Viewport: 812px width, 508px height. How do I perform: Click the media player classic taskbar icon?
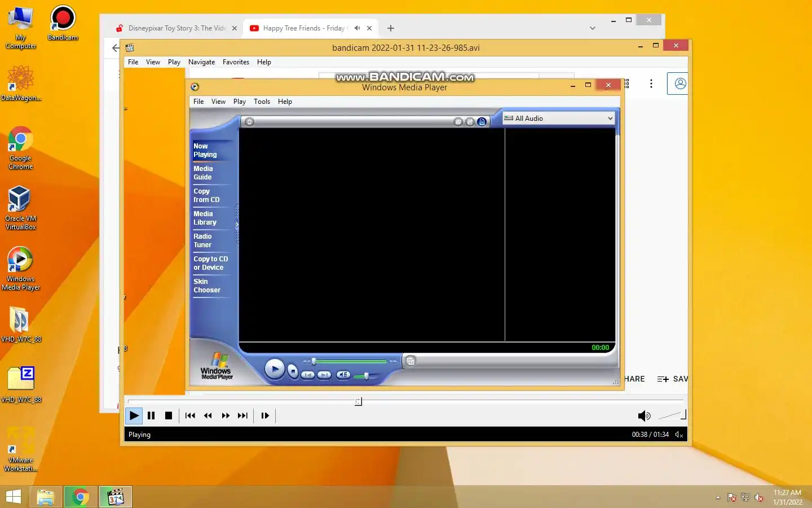116,497
